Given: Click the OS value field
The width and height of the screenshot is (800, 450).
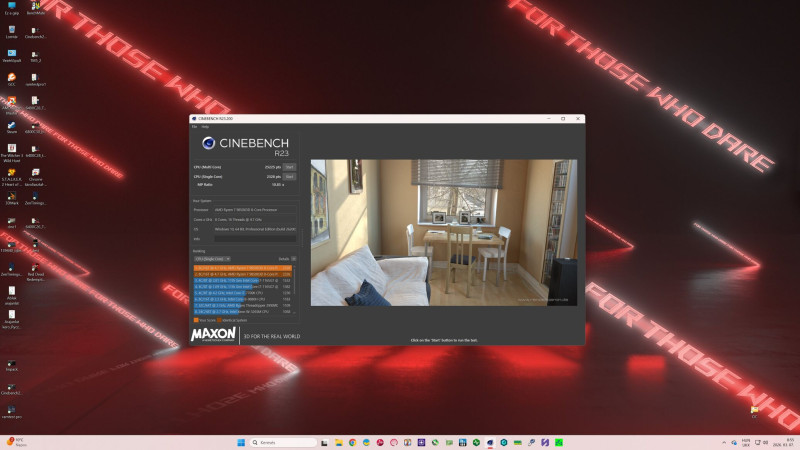Looking at the screenshot, I should point(255,229).
